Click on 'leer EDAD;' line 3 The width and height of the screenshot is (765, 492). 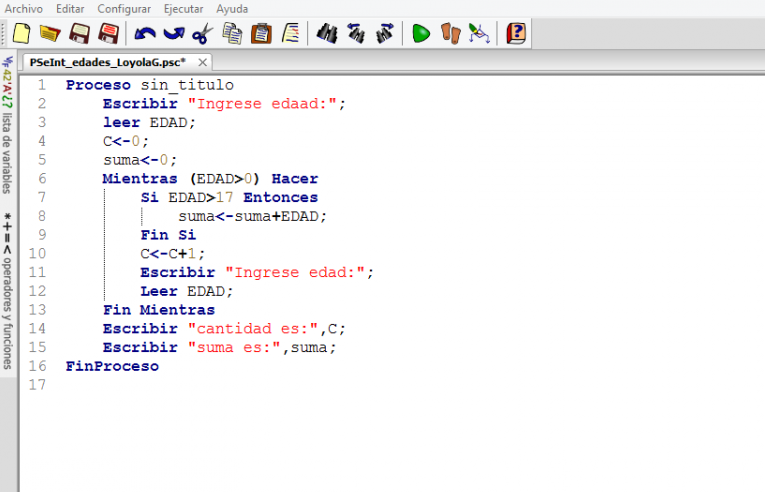click(149, 123)
